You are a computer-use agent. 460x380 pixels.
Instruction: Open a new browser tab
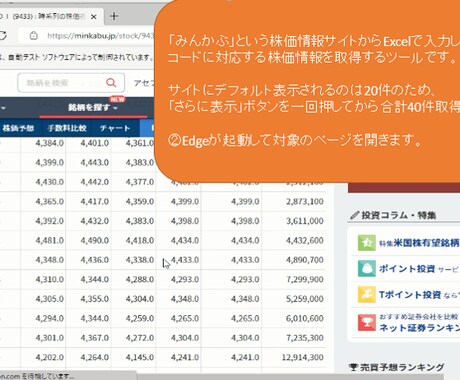[x=114, y=16]
